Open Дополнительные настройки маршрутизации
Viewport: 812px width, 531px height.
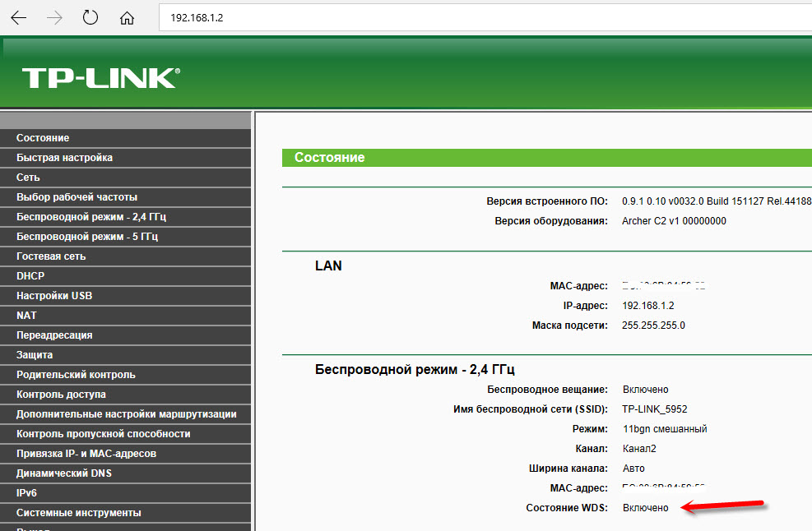(x=125, y=414)
